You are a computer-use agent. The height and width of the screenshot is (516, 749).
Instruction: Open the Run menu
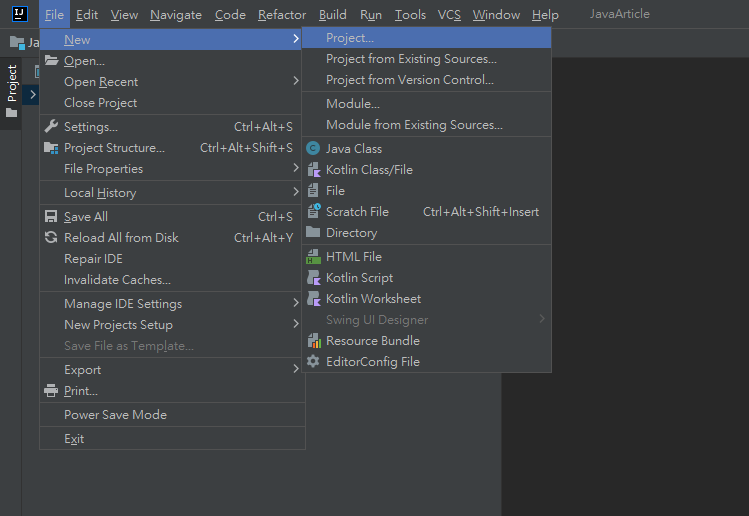pos(371,15)
